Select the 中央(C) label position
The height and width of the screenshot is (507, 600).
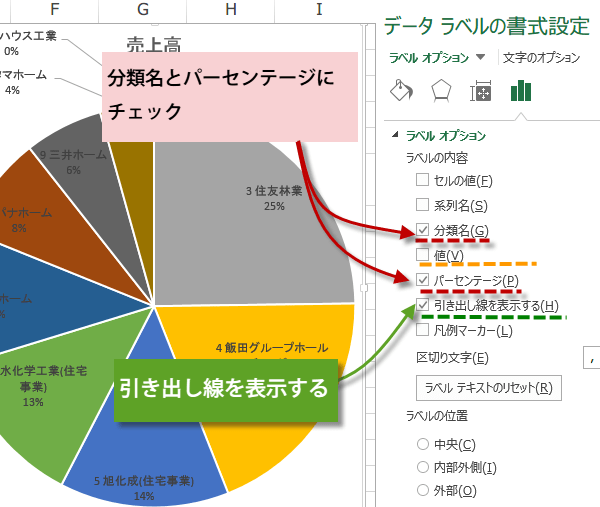tap(423, 444)
